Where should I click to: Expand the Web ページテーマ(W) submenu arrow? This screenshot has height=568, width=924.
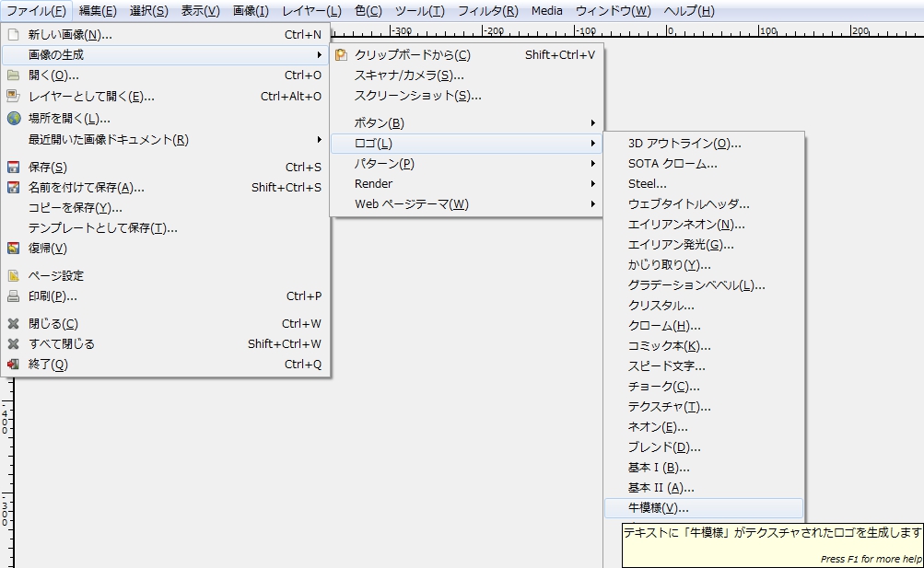[593, 204]
